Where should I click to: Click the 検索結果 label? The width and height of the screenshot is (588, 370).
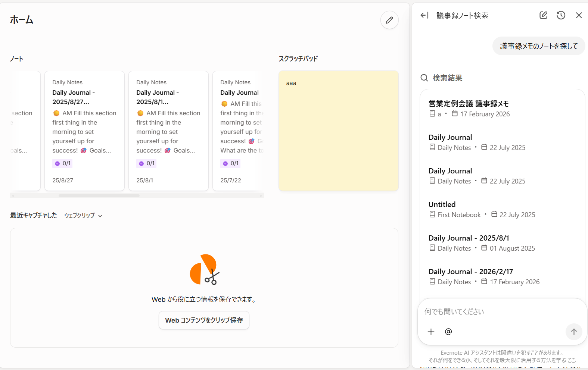[x=448, y=78]
